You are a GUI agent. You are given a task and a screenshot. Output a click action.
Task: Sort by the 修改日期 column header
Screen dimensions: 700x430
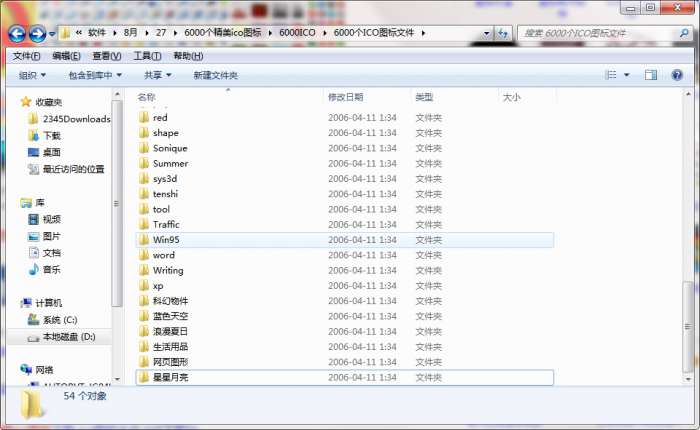(x=346, y=97)
